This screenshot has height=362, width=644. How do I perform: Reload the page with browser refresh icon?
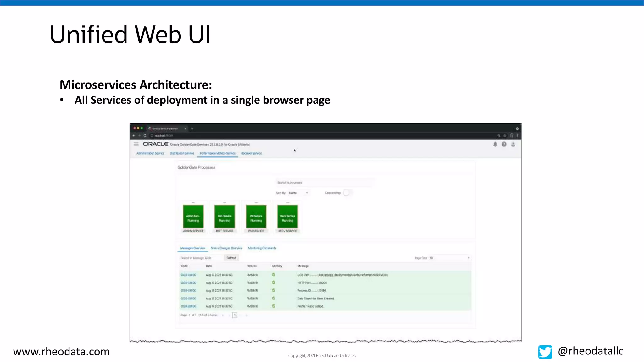coord(145,136)
